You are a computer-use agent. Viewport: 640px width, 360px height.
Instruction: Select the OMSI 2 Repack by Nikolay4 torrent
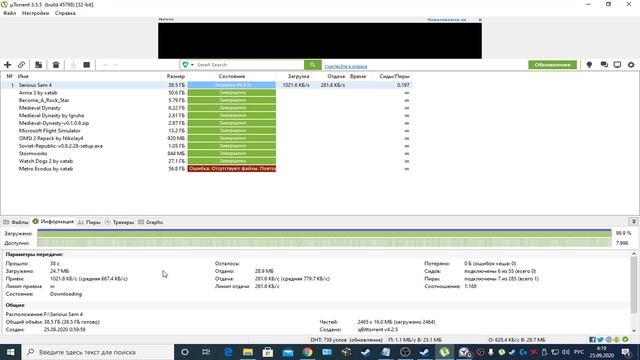51,138
